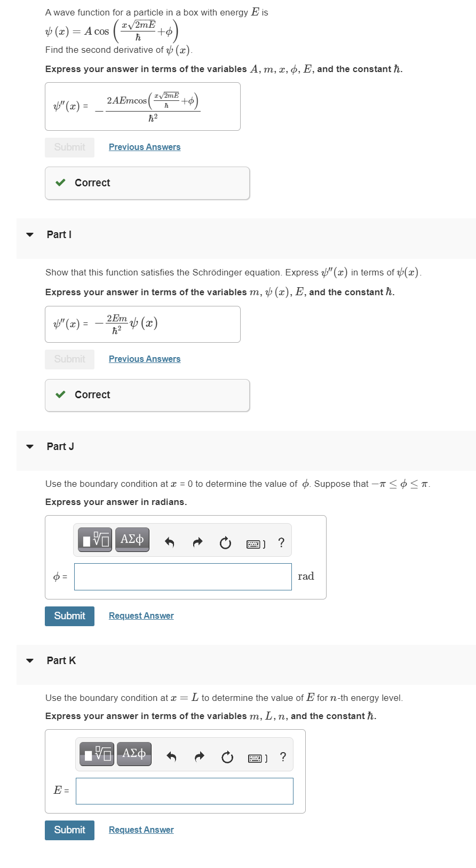Image resolution: width=476 pixels, height=868 pixels.
Task: Open Greek symbols palette in Part J
Action: [x=132, y=540]
